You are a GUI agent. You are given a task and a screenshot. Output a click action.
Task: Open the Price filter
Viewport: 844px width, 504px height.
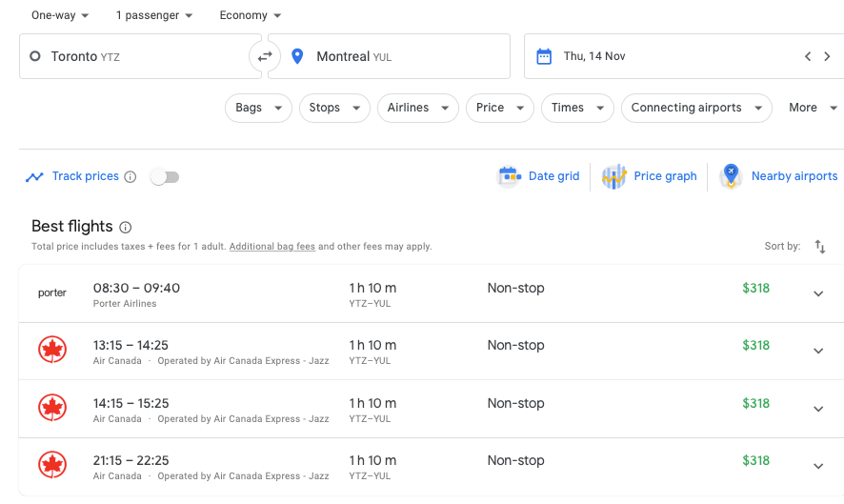click(x=499, y=108)
